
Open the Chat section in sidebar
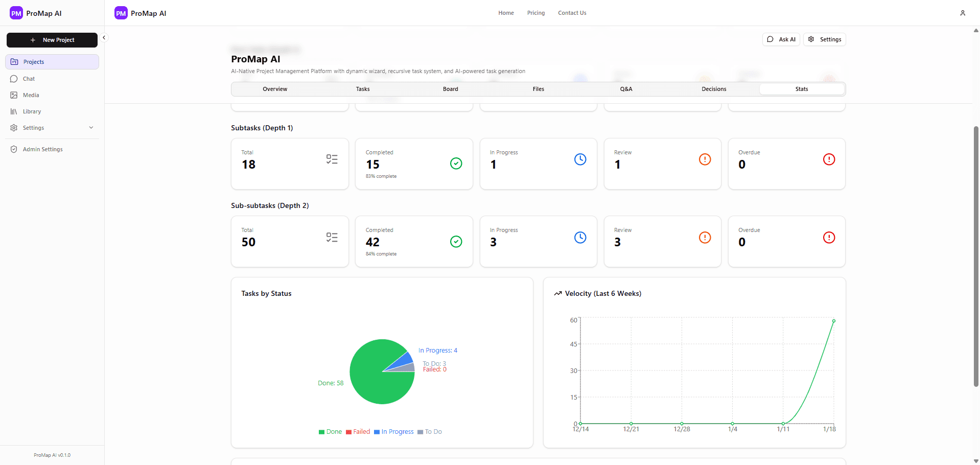coord(28,78)
